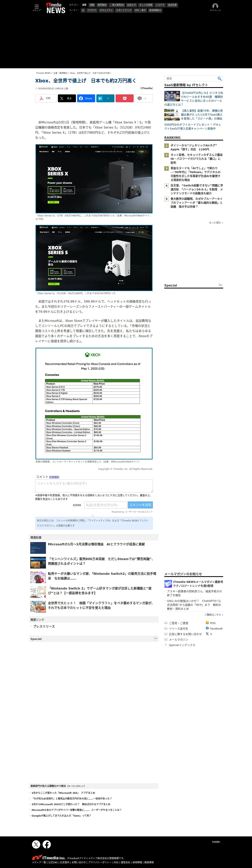Open ranking item 1 about ダイソー AirTag
This screenshot has width=252, height=868.
point(194,147)
